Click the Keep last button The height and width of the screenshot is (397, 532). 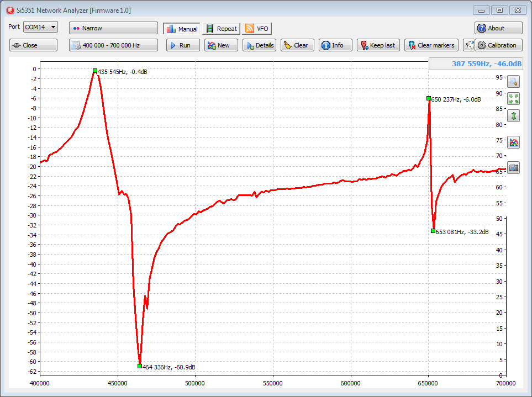[378, 45]
